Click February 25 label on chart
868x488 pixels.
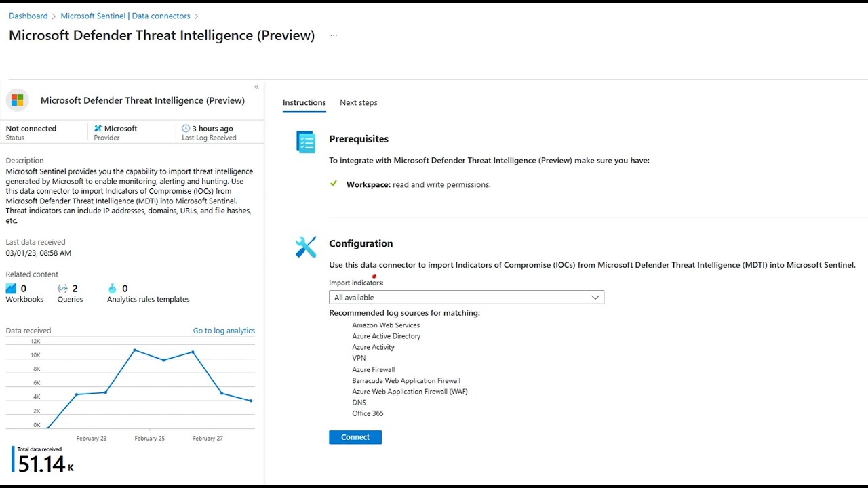click(x=150, y=439)
